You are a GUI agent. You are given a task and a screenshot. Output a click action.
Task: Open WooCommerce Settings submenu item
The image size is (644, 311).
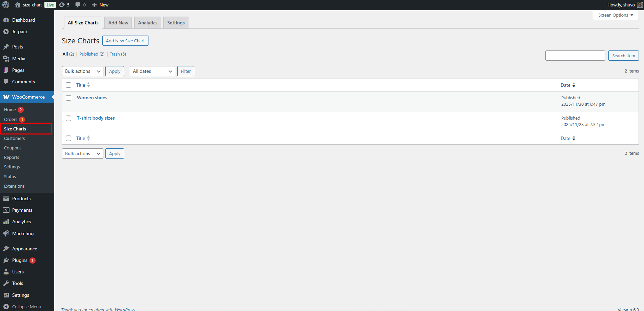point(12,167)
